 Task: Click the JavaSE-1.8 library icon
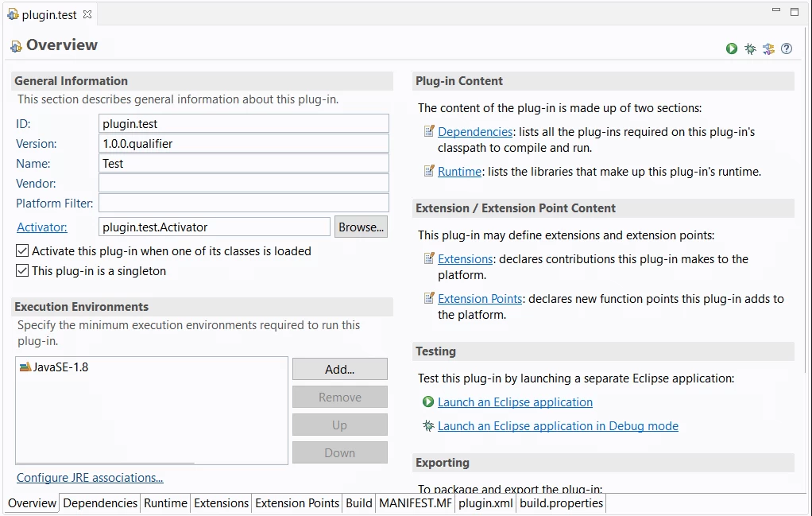point(25,367)
